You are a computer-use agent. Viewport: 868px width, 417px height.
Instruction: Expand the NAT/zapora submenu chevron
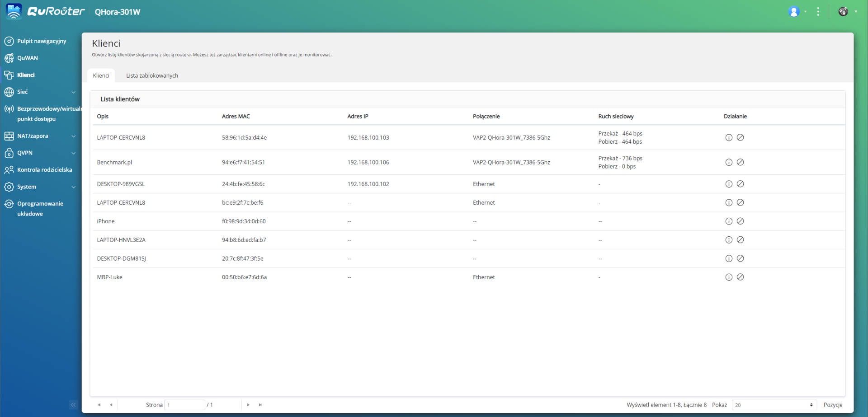[x=74, y=136]
